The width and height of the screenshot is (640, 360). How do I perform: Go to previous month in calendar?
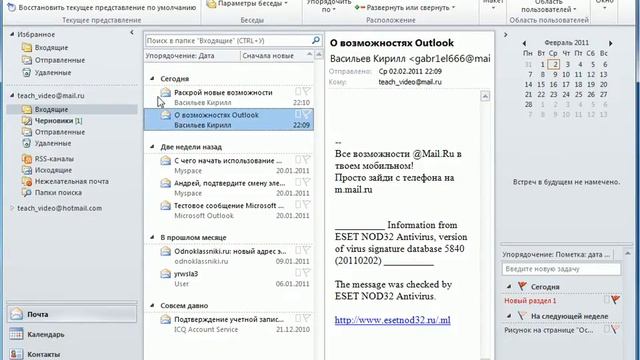(524, 43)
